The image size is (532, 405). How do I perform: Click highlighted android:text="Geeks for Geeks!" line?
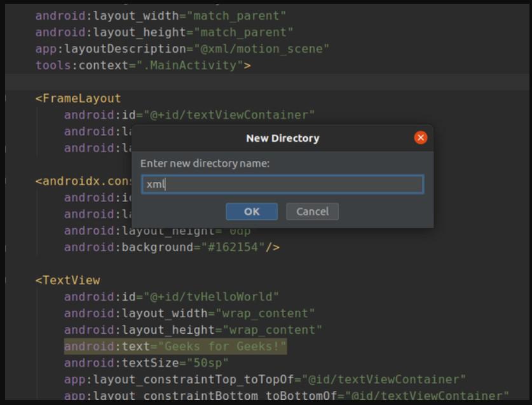175,347
